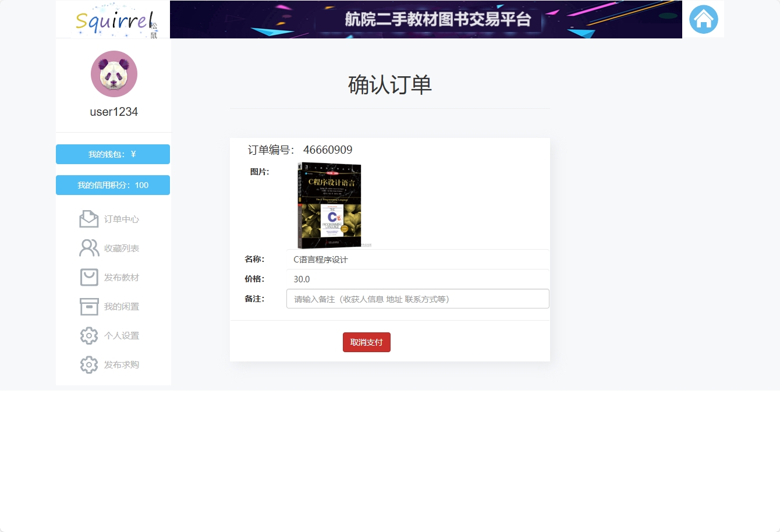Click the 确认订单 page heading

point(389,85)
